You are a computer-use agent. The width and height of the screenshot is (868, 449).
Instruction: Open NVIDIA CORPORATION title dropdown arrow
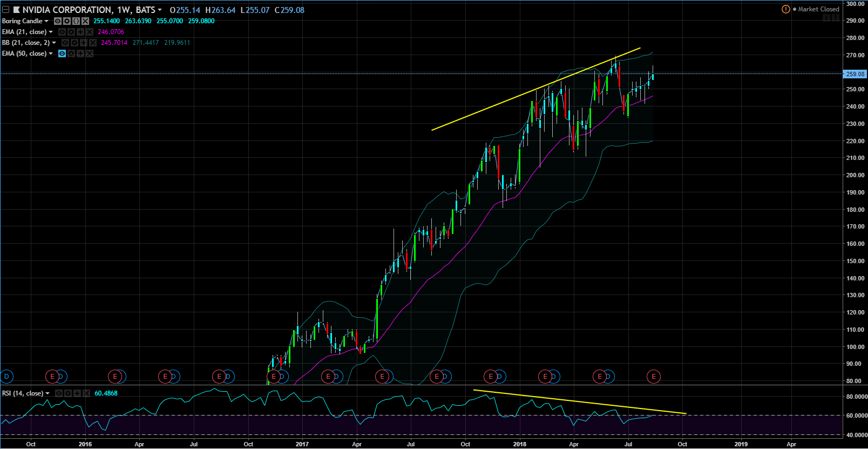click(x=160, y=10)
